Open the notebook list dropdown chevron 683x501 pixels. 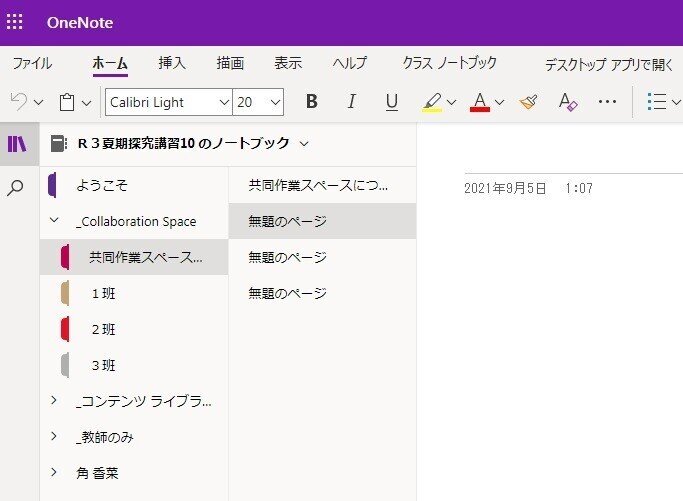(x=304, y=144)
